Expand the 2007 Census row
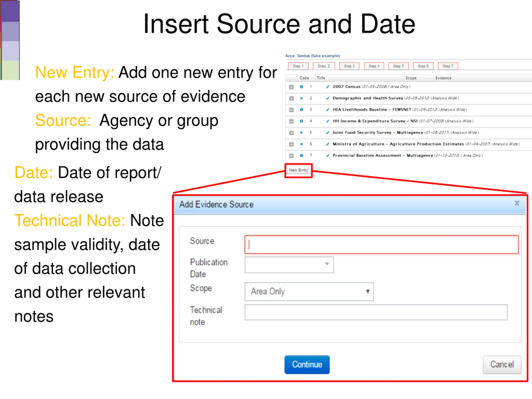Screen dimensions: 532x399 (291, 87)
